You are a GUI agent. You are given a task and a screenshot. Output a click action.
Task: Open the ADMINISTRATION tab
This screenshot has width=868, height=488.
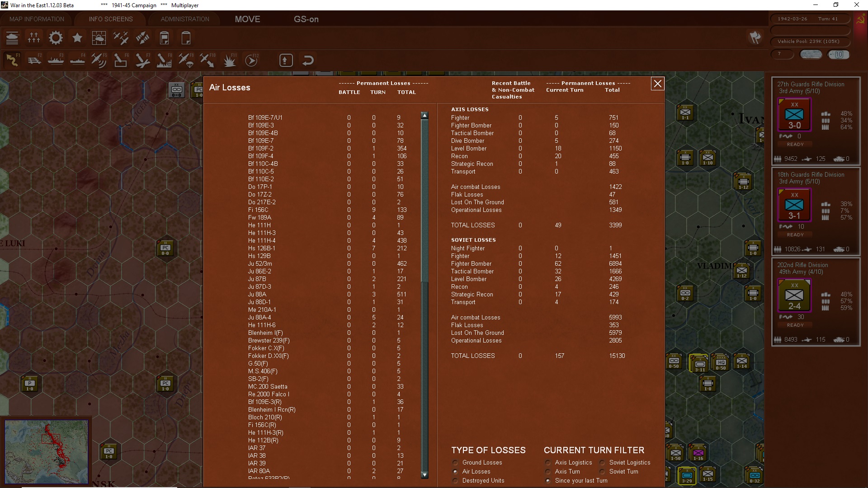pos(185,19)
